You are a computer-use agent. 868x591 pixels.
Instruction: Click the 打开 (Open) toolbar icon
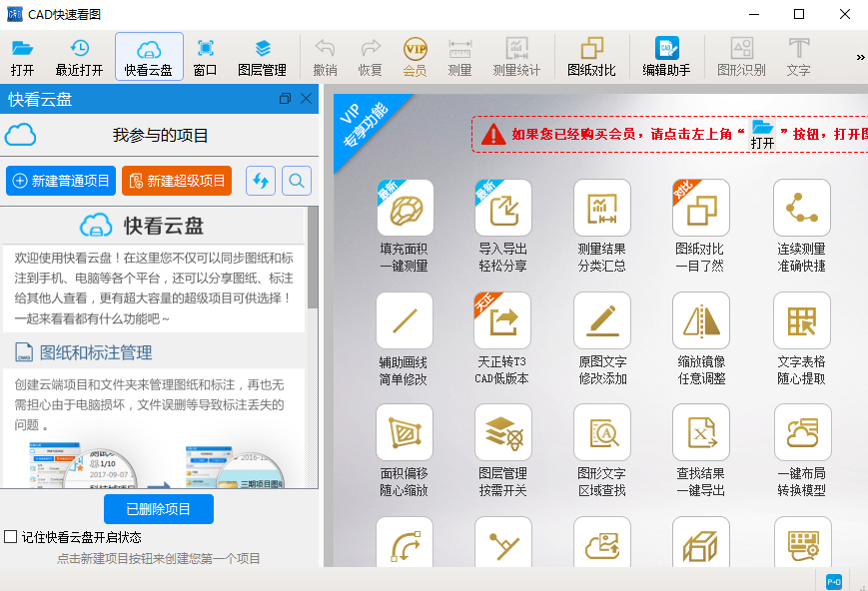(22, 57)
